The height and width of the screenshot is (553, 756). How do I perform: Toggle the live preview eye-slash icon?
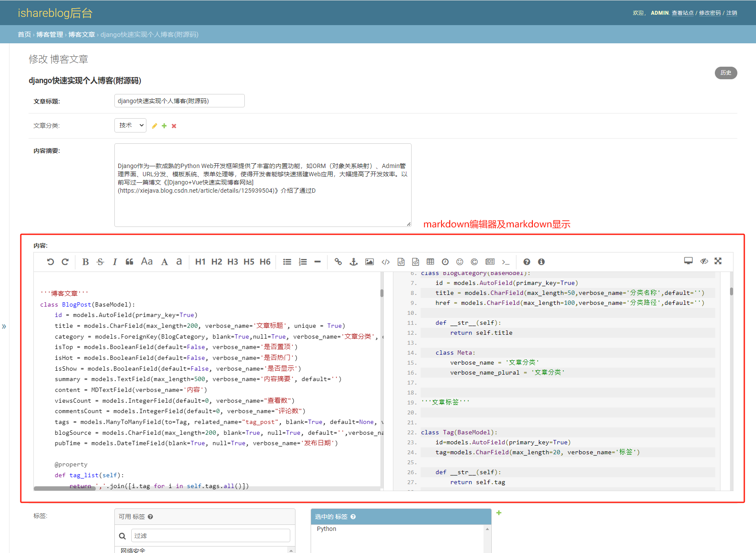tap(704, 261)
